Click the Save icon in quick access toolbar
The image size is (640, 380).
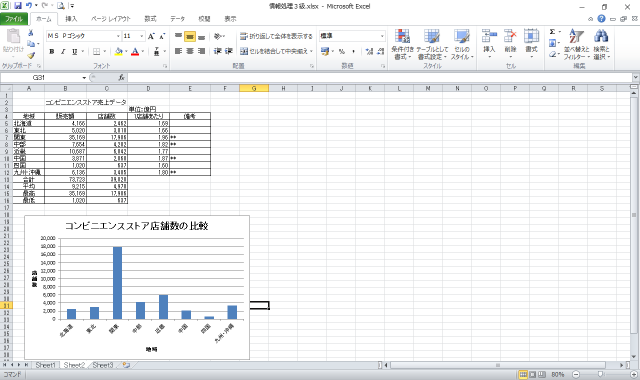coord(18,6)
